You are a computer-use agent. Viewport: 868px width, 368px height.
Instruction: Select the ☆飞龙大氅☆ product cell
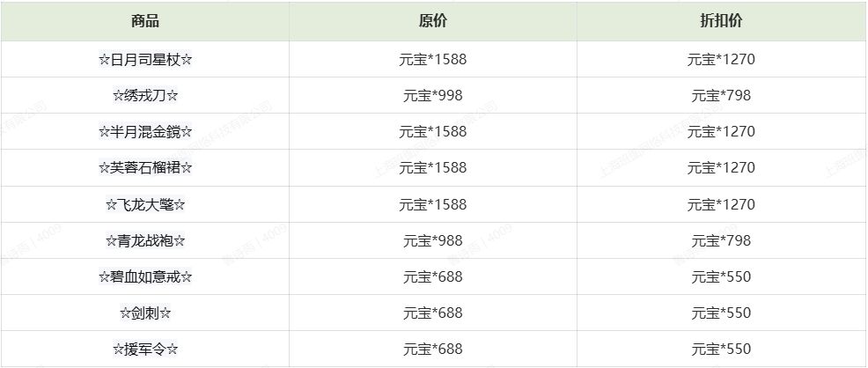(145, 204)
